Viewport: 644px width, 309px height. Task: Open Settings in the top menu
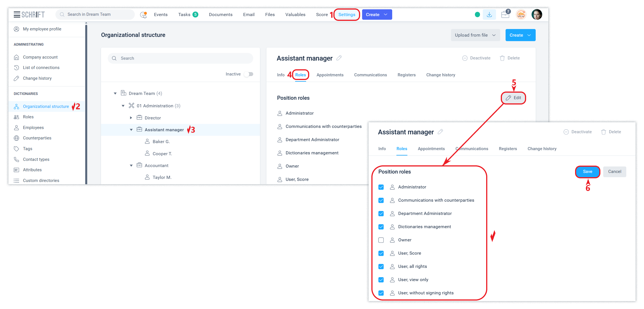tap(347, 15)
